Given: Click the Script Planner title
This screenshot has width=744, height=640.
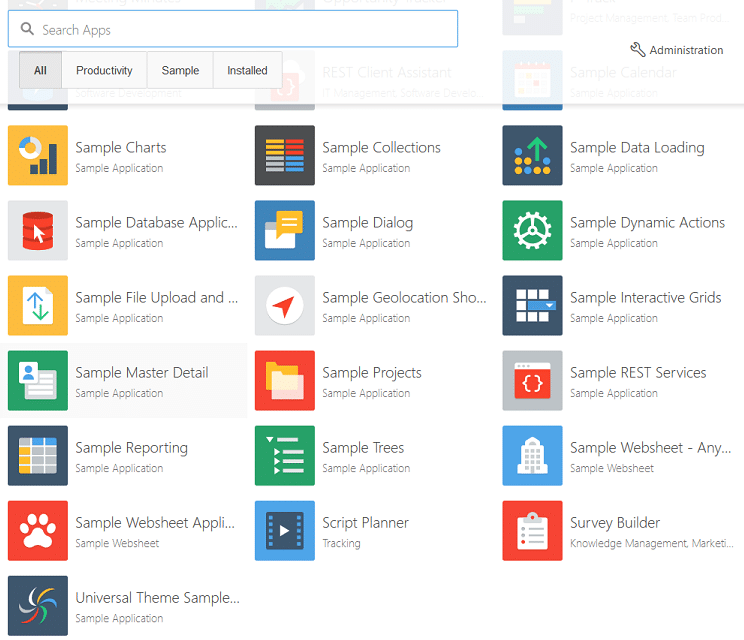Looking at the screenshot, I should pyautogui.click(x=365, y=522).
